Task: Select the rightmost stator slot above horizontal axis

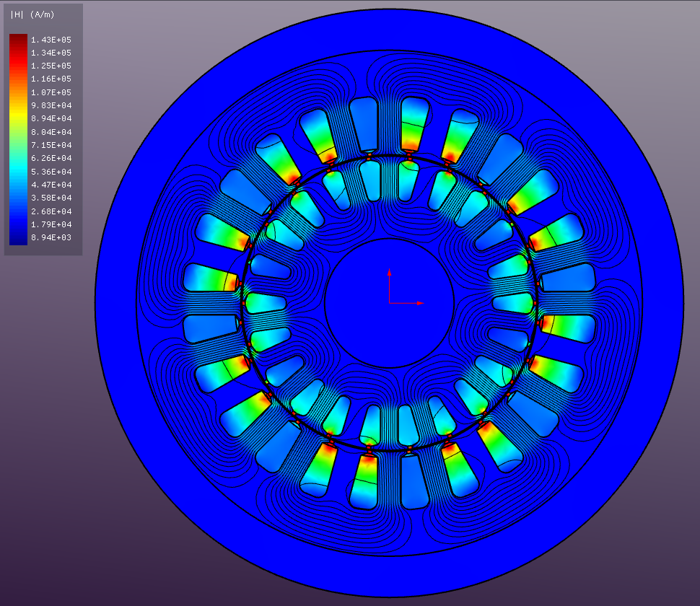Action: click(x=570, y=278)
